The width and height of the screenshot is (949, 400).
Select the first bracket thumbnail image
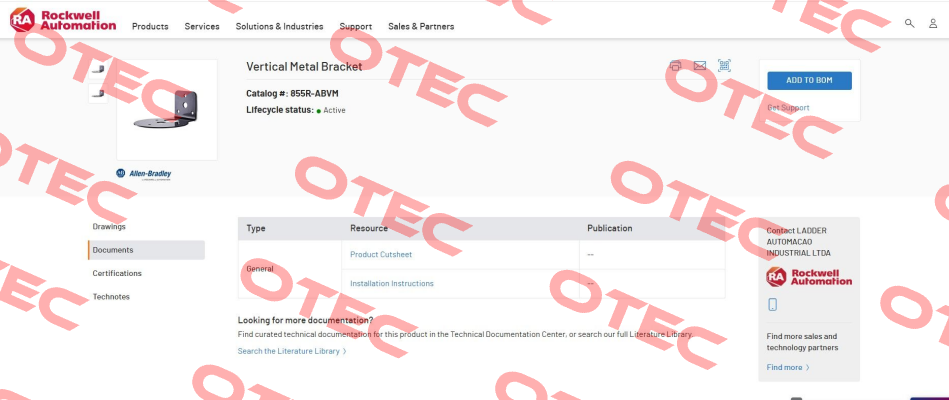98,70
